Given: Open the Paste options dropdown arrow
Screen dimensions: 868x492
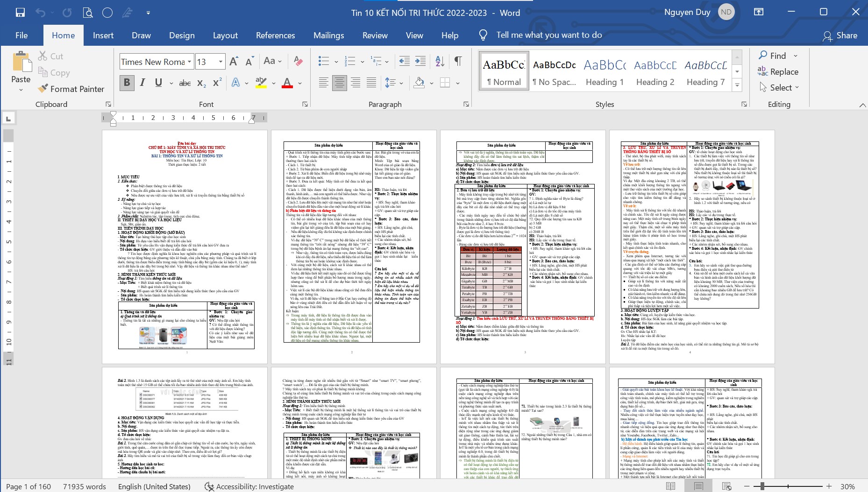Looking at the screenshot, I should point(21,90).
